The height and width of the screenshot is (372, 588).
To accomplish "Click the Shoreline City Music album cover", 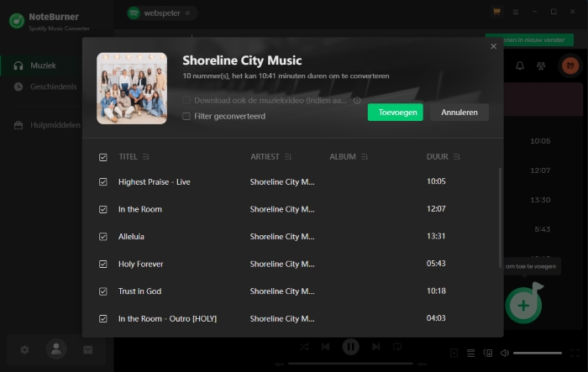I will [132, 88].
